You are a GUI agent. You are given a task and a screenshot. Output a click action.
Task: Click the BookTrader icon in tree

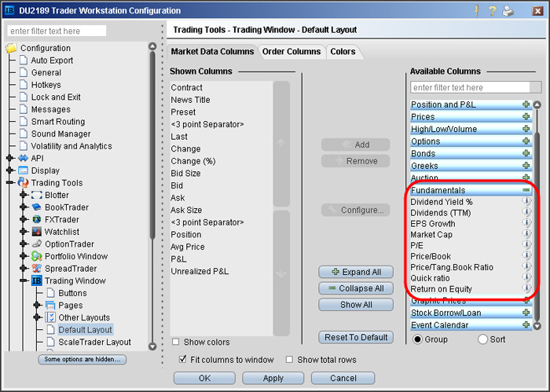coord(36,207)
